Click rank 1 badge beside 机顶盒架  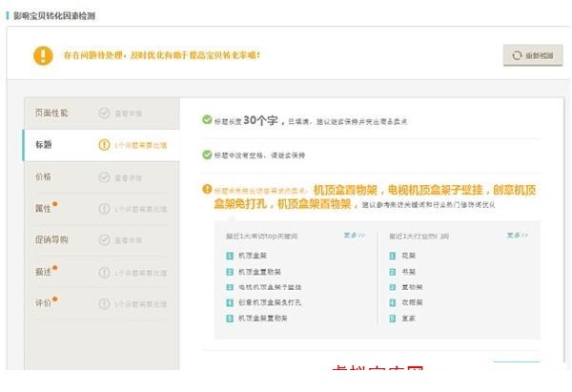(x=230, y=256)
